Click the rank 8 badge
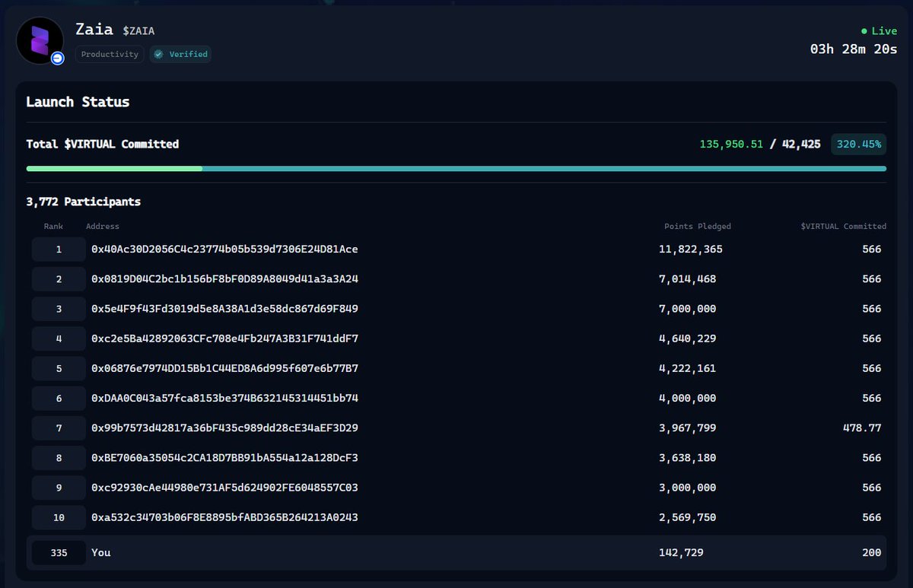This screenshot has height=588, width=913. click(59, 458)
